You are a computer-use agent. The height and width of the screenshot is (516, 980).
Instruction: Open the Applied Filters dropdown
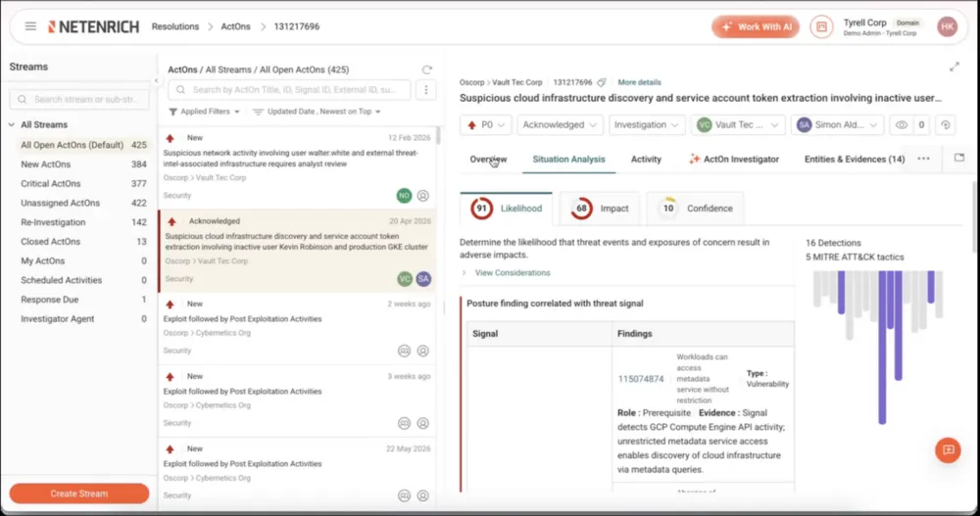click(x=204, y=112)
